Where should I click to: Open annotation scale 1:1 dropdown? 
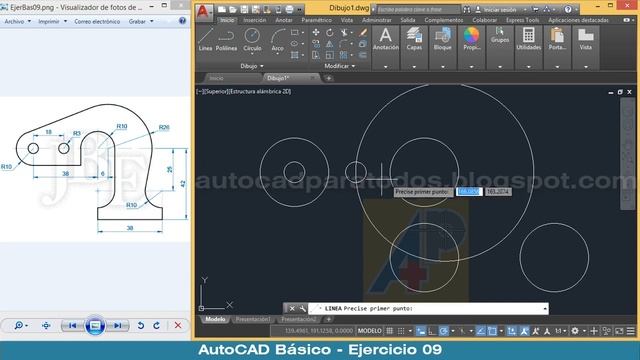pyautogui.click(x=560, y=331)
